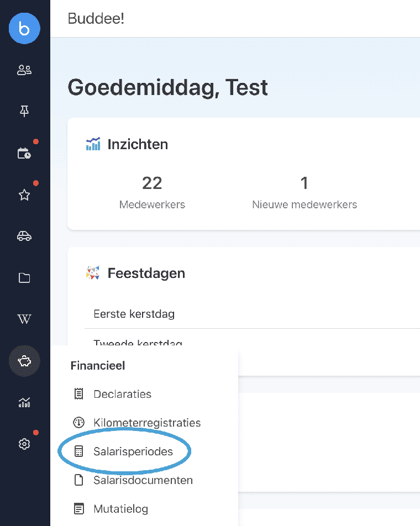Open the settings gear icon
The image size is (420, 526).
click(x=24, y=444)
